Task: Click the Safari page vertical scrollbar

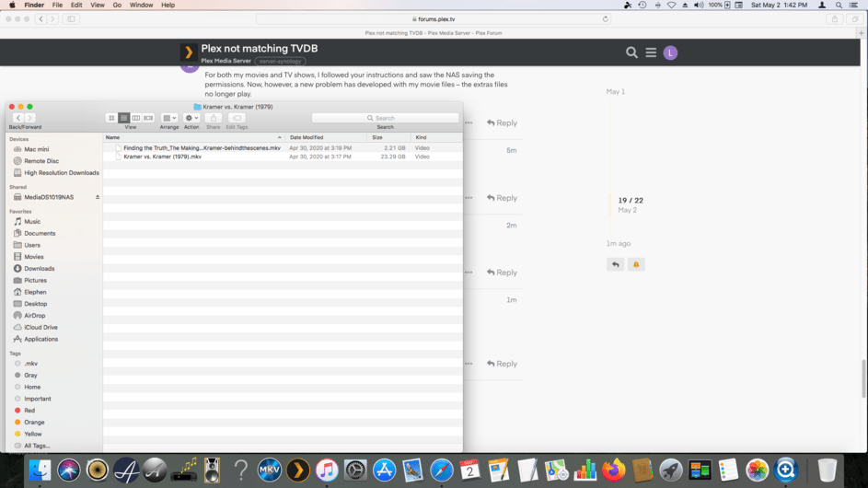Action: pos(863,378)
